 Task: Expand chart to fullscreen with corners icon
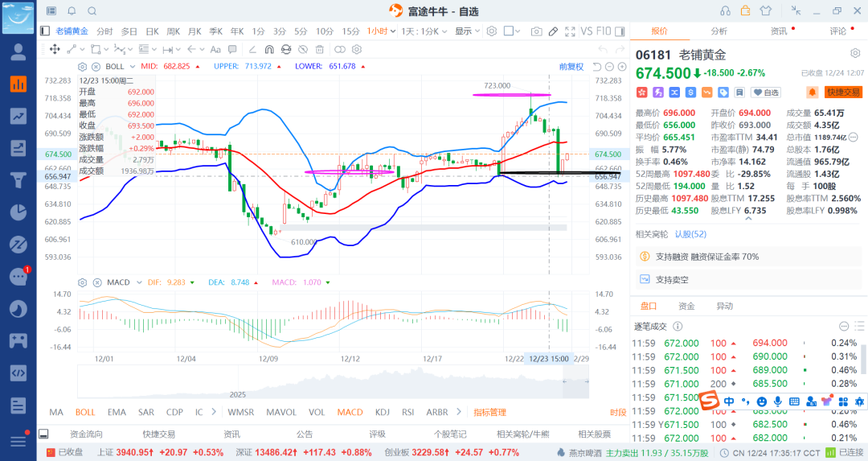[570, 31]
